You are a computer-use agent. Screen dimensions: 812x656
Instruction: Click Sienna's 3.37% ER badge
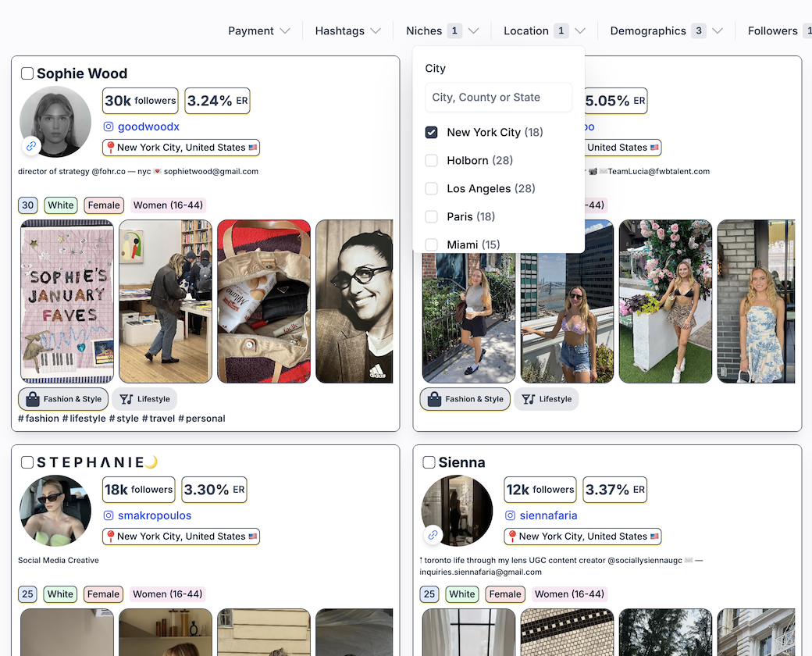614,490
